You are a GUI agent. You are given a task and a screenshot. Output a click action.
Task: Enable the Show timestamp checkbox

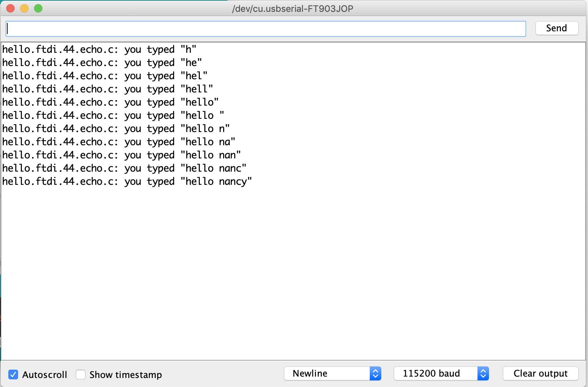[81, 374]
